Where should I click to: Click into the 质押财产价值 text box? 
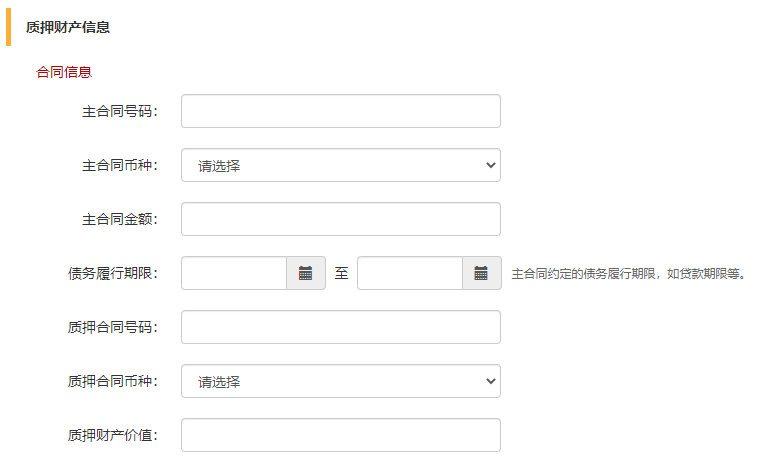[x=340, y=435]
